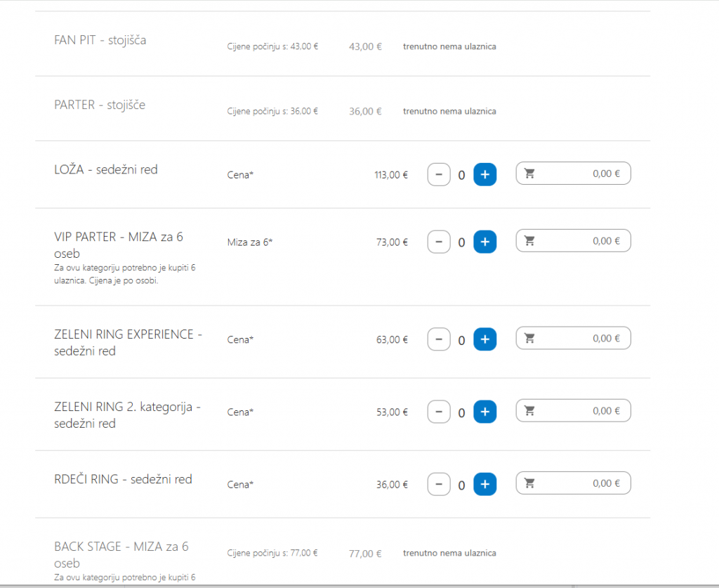Remove a ZELENI RING 2. kategorija ticket

[439, 412]
